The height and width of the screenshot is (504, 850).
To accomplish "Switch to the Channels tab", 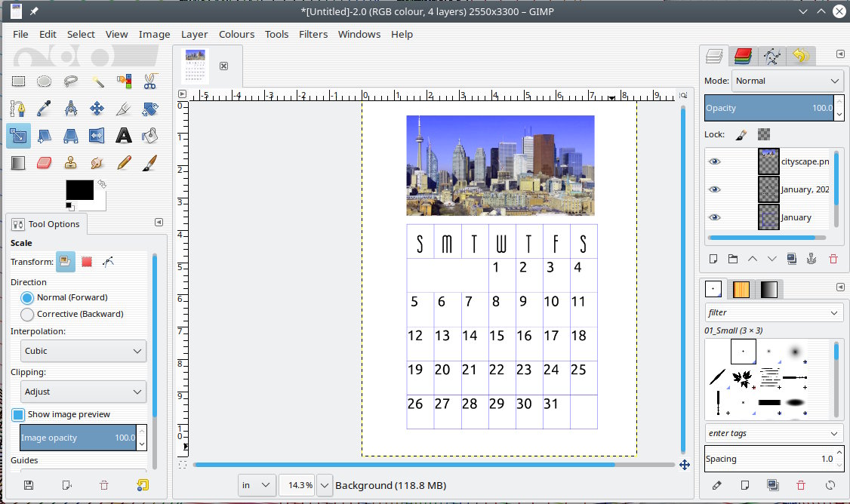I will pyautogui.click(x=743, y=56).
